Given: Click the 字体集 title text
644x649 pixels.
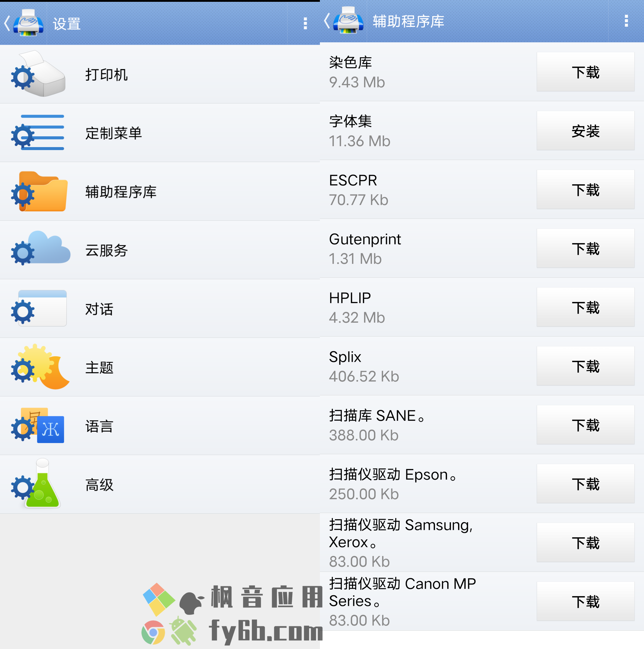Looking at the screenshot, I should 350,121.
